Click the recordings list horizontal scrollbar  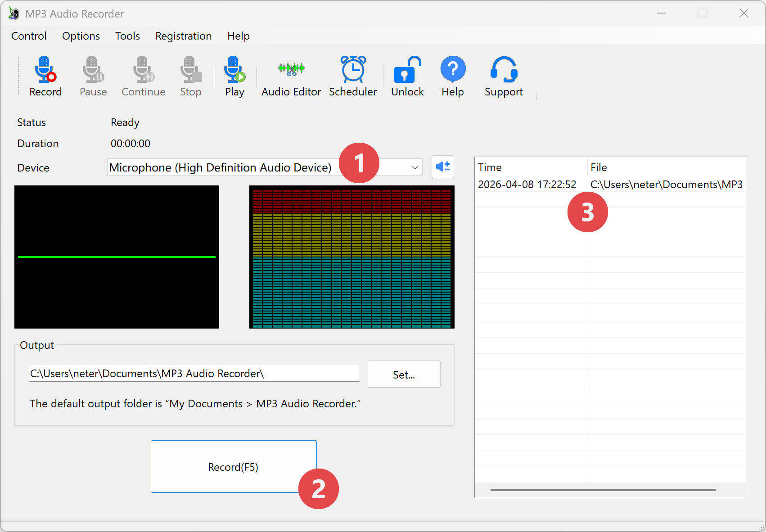pyautogui.click(x=603, y=490)
